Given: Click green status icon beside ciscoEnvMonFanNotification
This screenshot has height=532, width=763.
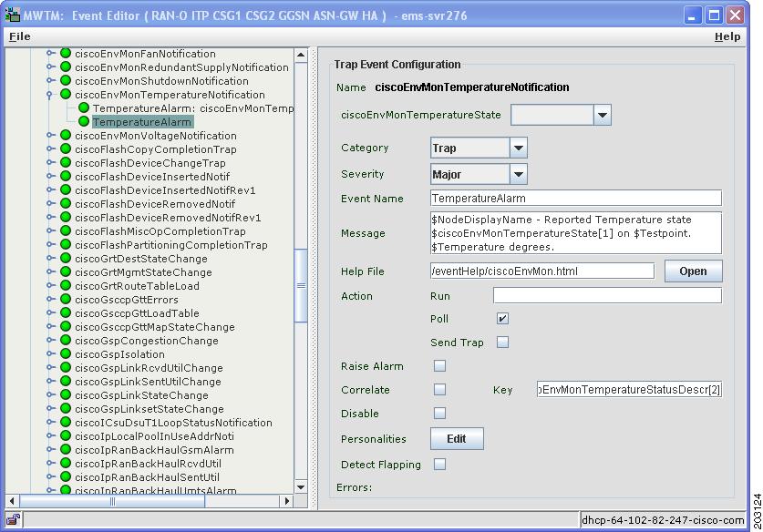Looking at the screenshot, I should [x=66, y=53].
